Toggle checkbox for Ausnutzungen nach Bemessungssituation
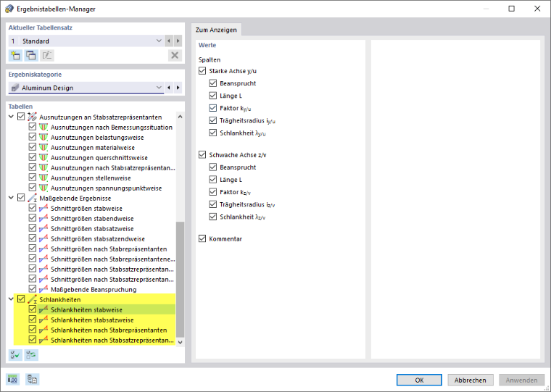Image resolution: width=551 pixels, height=392 pixels. pos(33,127)
